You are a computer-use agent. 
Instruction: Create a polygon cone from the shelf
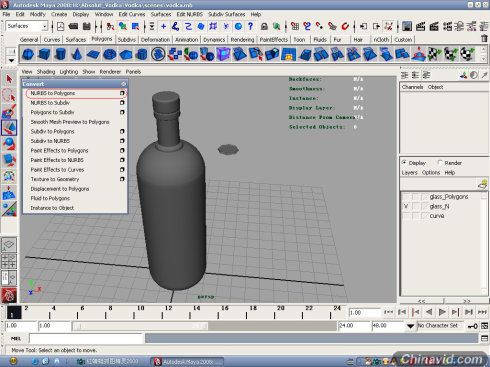pos(76,54)
